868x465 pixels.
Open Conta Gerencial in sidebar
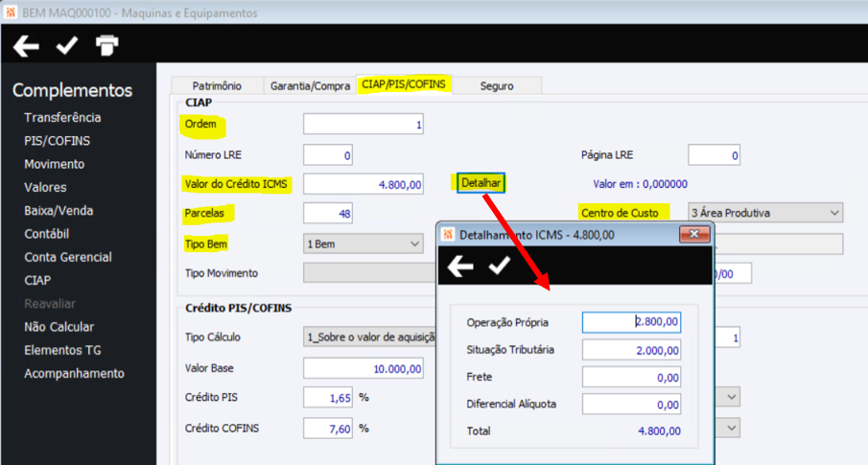[x=68, y=257]
